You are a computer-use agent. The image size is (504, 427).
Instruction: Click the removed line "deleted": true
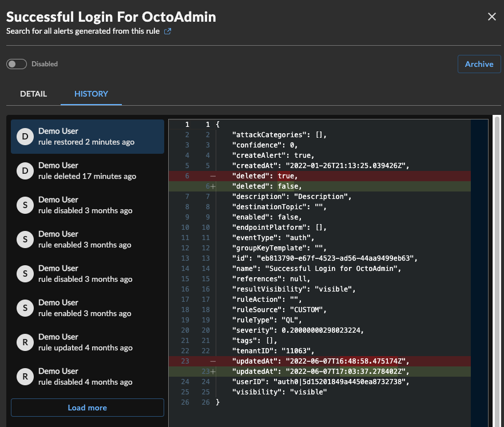(x=319, y=176)
